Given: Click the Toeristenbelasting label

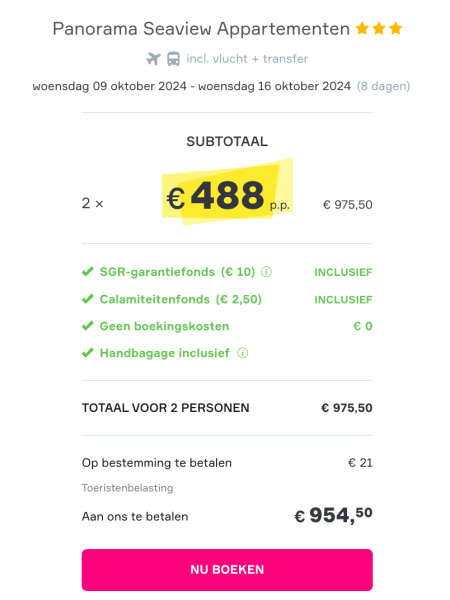Looking at the screenshot, I should [127, 488].
